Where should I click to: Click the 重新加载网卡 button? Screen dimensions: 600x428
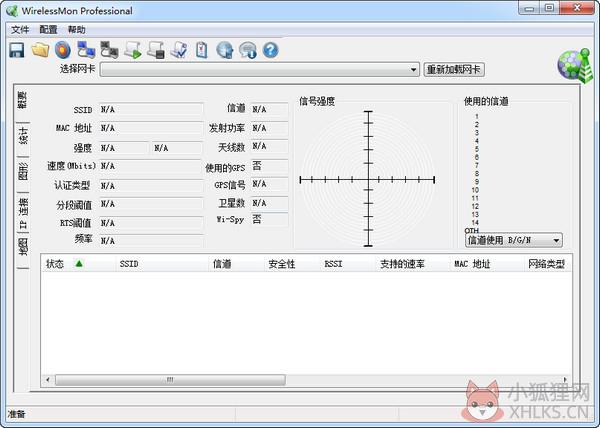pyautogui.click(x=454, y=70)
